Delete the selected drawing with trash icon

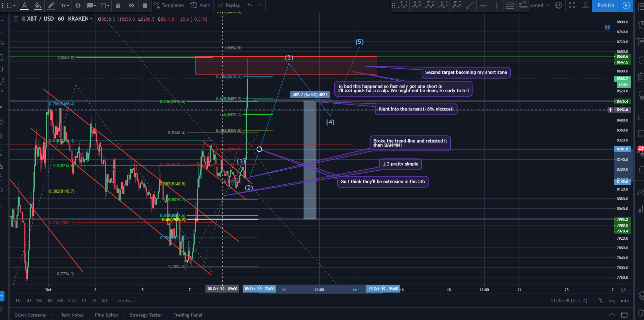pos(145,5)
